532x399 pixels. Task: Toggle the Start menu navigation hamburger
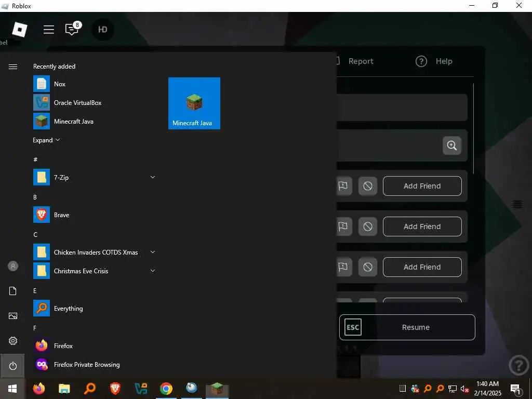click(13, 66)
